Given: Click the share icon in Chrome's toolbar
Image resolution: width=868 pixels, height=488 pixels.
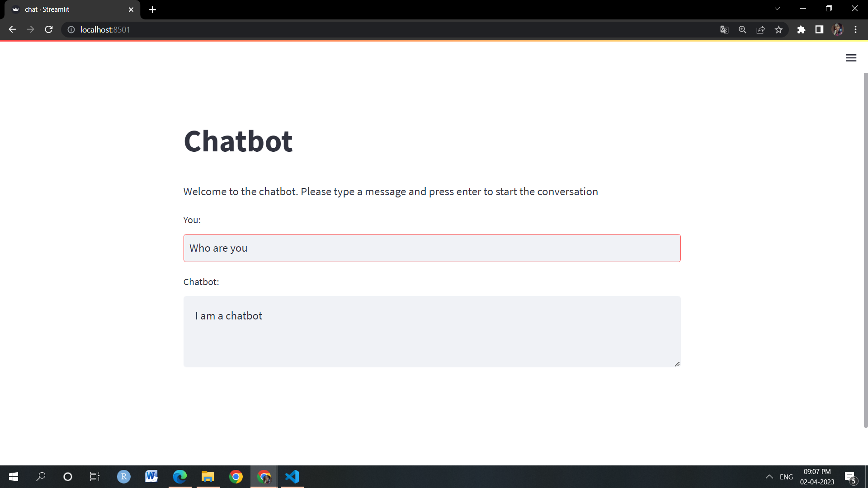Looking at the screenshot, I should (760, 29).
